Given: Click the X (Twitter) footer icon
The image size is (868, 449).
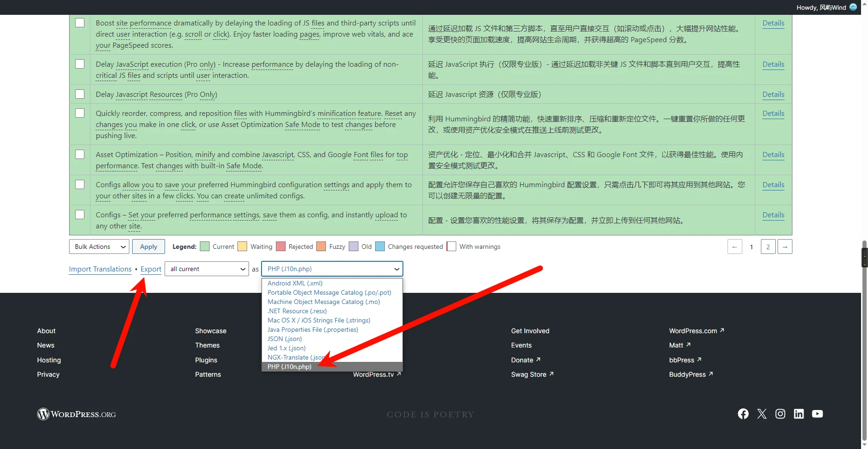Looking at the screenshot, I should click(x=762, y=414).
